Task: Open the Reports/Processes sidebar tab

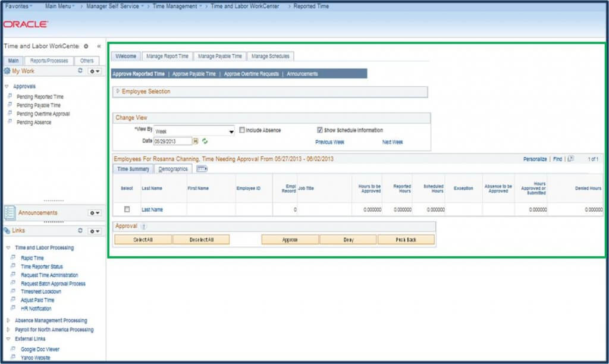Action: pyautogui.click(x=49, y=61)
